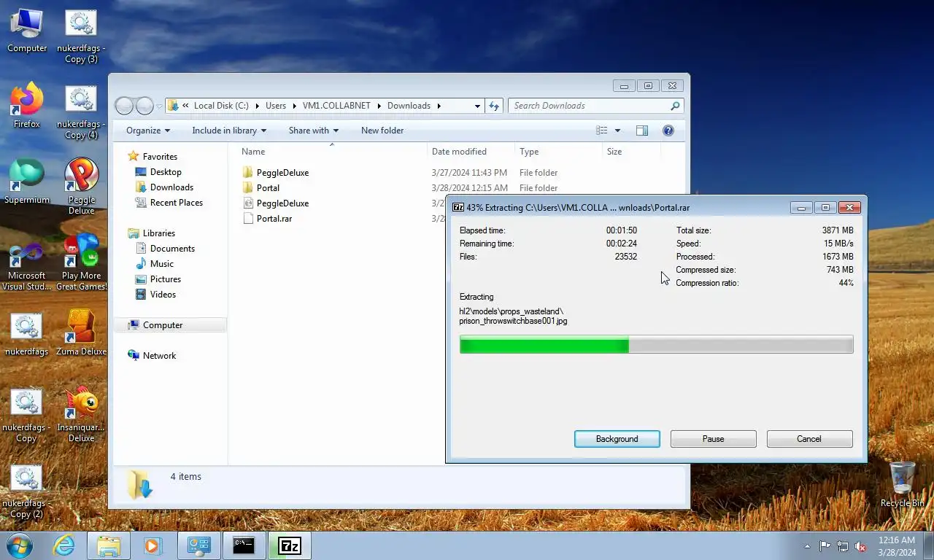
Task: Open the Organize dropdown menu
Action: [148, 131]
